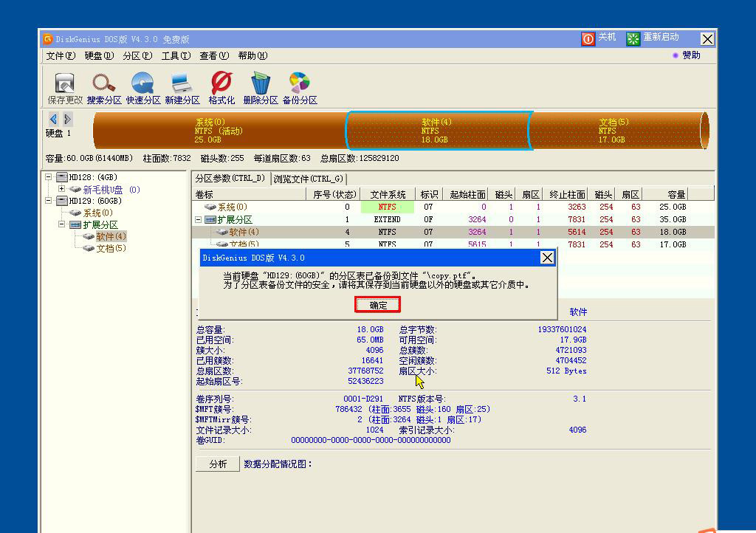Expand the 新毛桃U盘 tree node
The image size is (756, 533).
(62, 189)
